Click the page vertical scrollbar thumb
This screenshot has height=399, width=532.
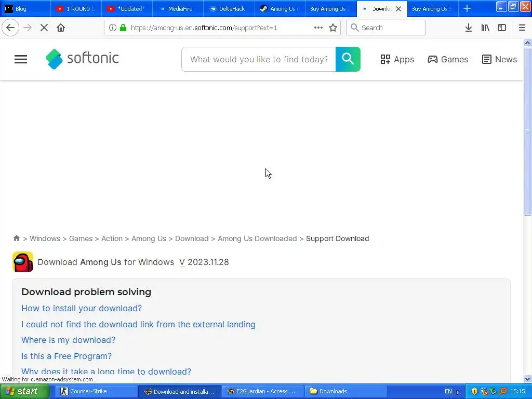coord(527,131)
